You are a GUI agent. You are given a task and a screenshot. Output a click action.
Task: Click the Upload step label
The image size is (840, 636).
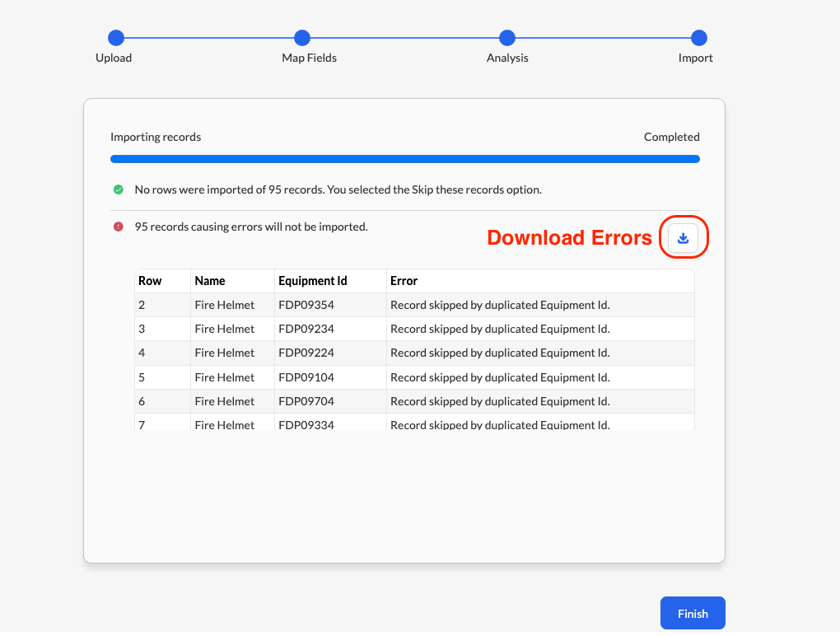point(114,58)
